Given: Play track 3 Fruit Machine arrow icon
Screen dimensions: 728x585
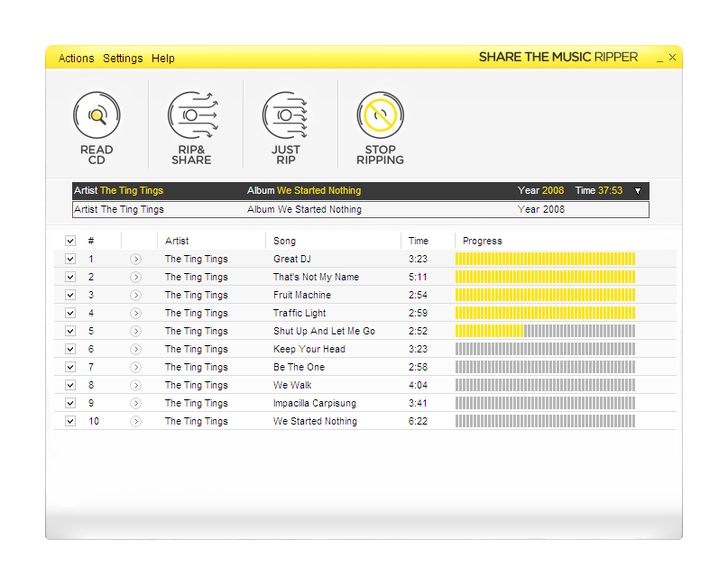Looking at the screenshot, I should point(135,295).
